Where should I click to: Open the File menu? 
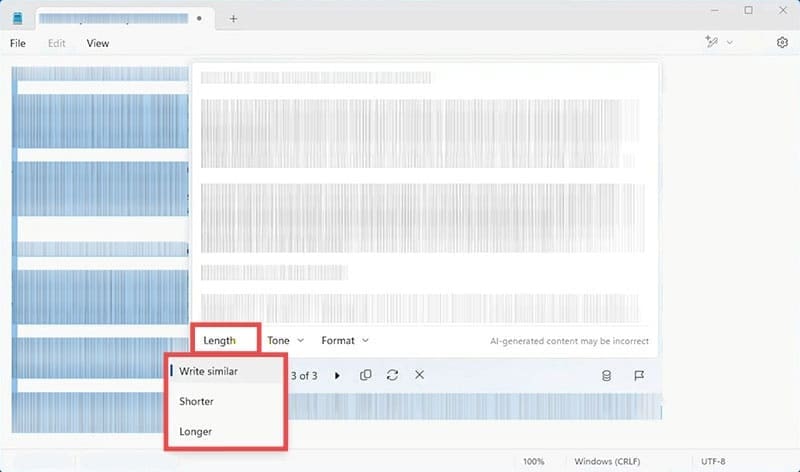pyautogui.click(x=18, y=43)
